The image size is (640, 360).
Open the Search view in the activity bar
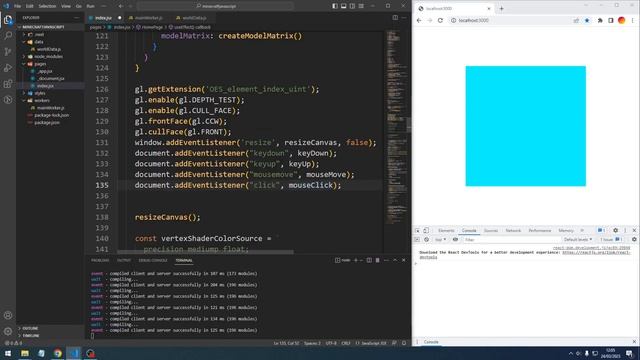[x=8, y=36]
